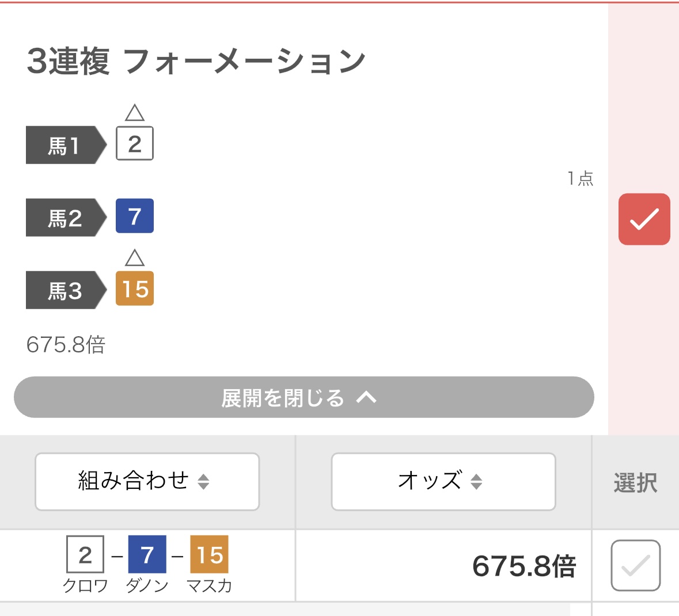Click the 3連複 フォーメーション heading
This screenshot has width=679, height=616.
click(x=196, y=61)
